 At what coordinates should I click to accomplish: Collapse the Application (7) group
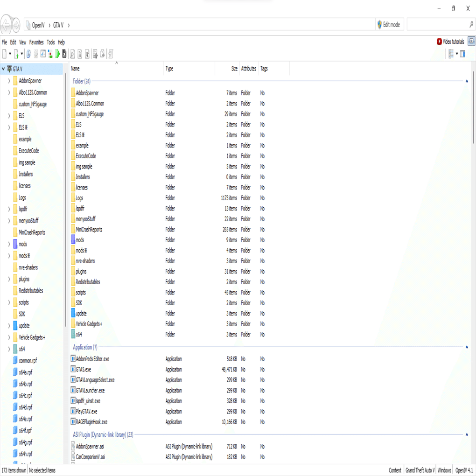[467, 347]
